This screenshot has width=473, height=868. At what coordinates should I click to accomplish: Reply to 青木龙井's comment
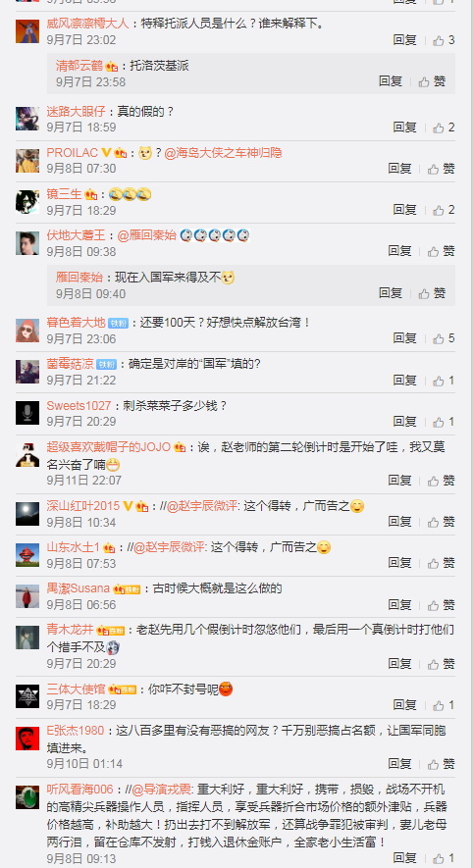pyautogui.click(x=399, y=663)
